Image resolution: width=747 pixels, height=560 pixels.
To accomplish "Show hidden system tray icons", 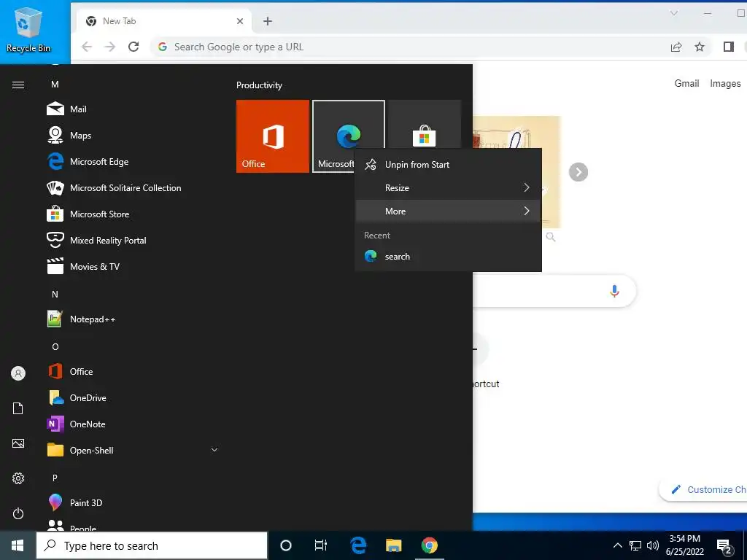I will click(x=617, y=545).
